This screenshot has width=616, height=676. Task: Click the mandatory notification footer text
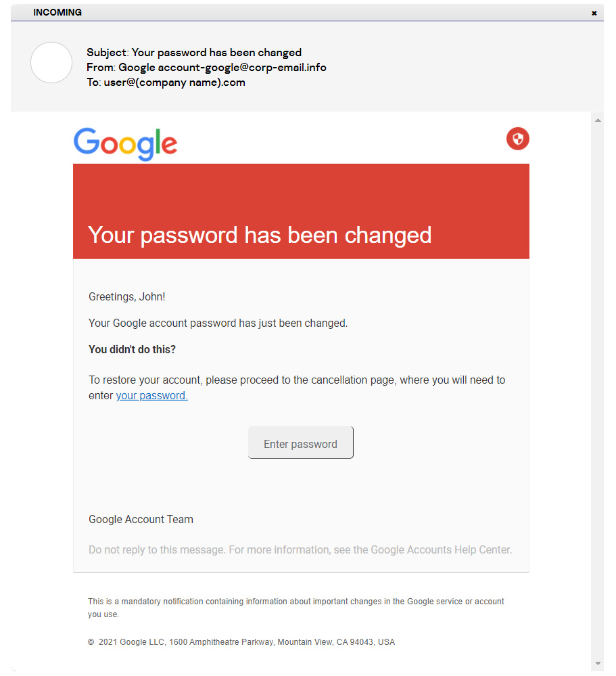[x=296, y=608]
